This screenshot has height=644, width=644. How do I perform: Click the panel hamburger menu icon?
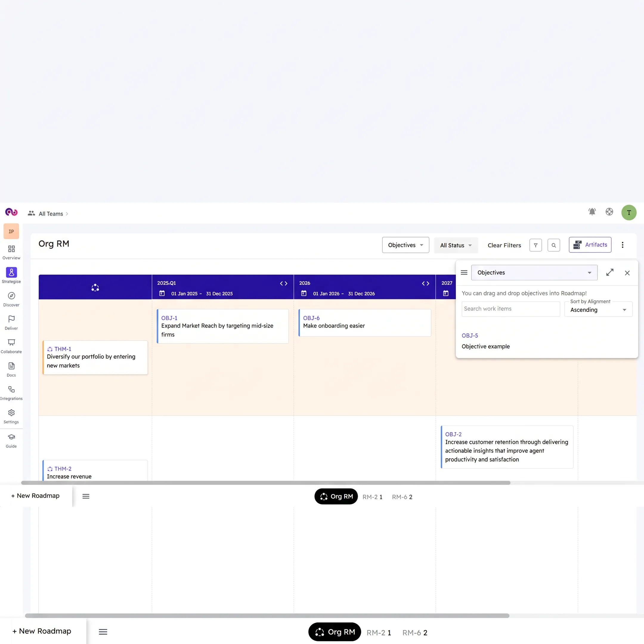(x=464, y=272)
